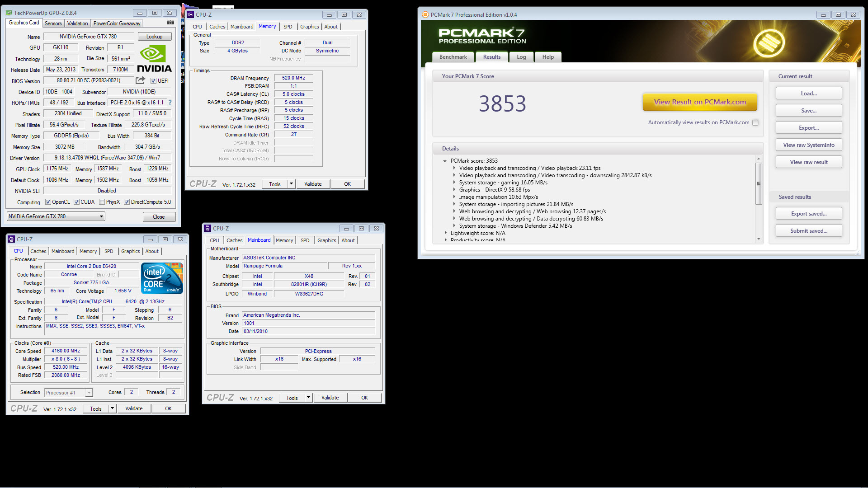The image size is (868, 488).
Task: Open the Processor #1 selection dropdown
Action: pos(69,393)
